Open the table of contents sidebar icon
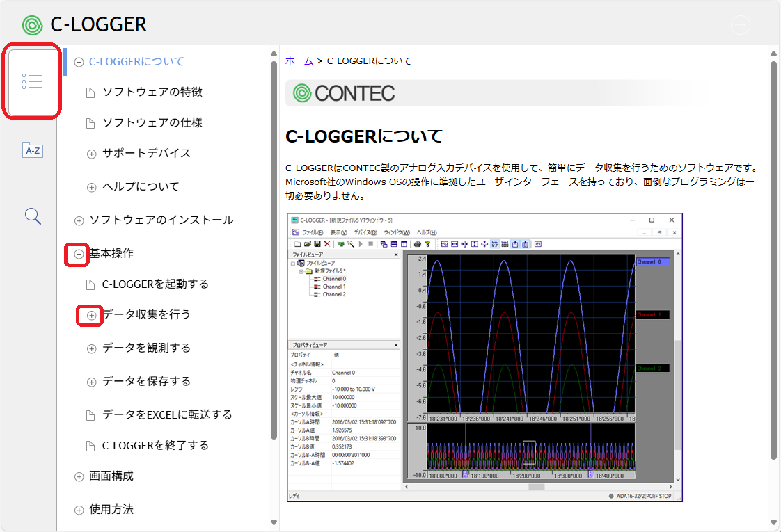781x532 pixels. 32,81
